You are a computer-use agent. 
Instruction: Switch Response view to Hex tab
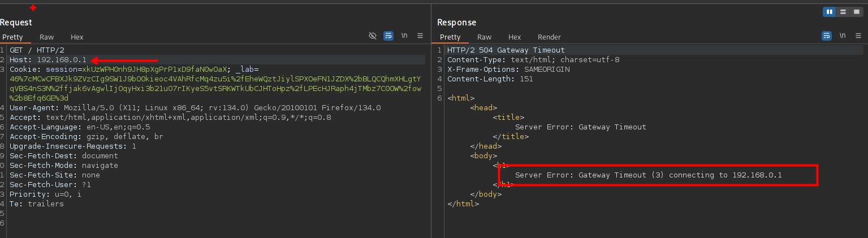tap(515, 37)
